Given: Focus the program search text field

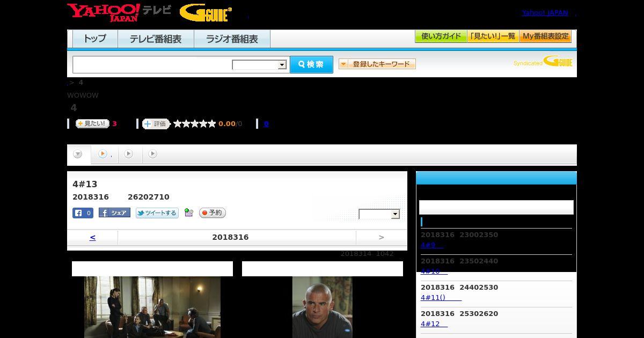Looking at the screenshot, I should (152, 65).
